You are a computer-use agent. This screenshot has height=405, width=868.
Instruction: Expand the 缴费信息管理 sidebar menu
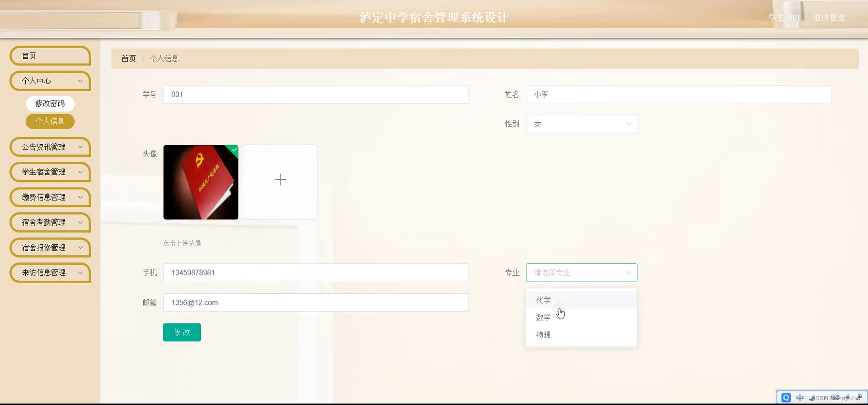coord(50,197)
